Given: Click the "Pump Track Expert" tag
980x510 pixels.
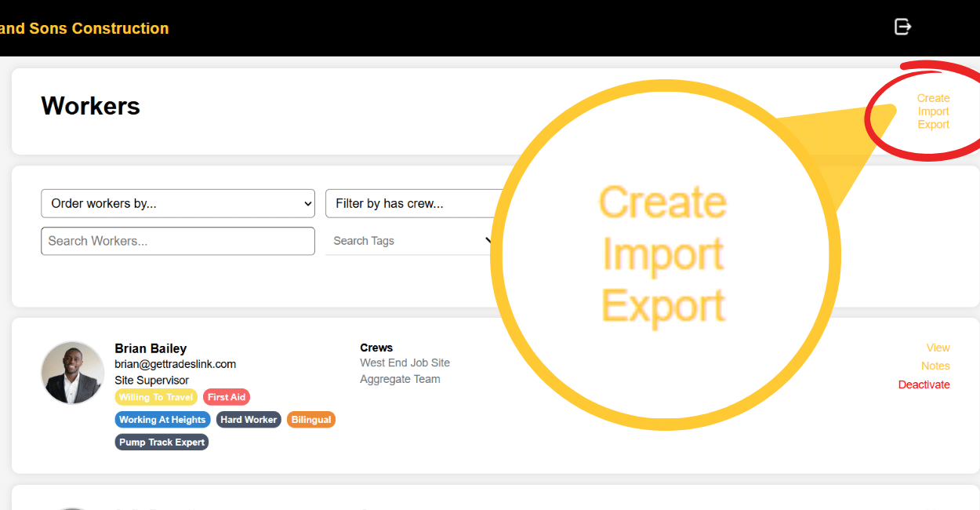Looking at the screenshot, I should pyautogui.click(x=162, y=443).
